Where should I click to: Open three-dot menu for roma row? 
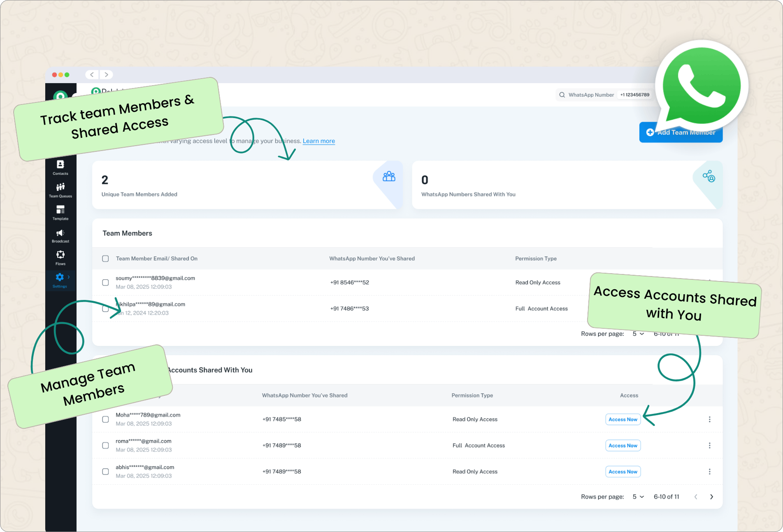tap(709, 446)
